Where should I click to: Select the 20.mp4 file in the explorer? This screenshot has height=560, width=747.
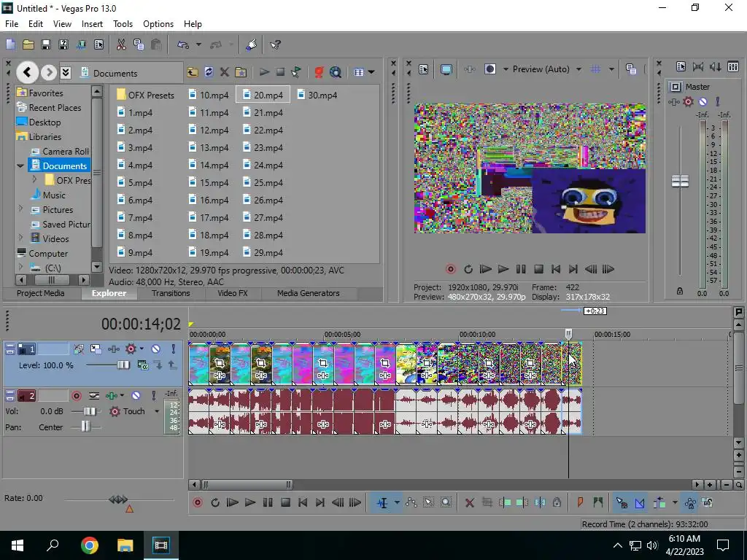coord(263,96)
